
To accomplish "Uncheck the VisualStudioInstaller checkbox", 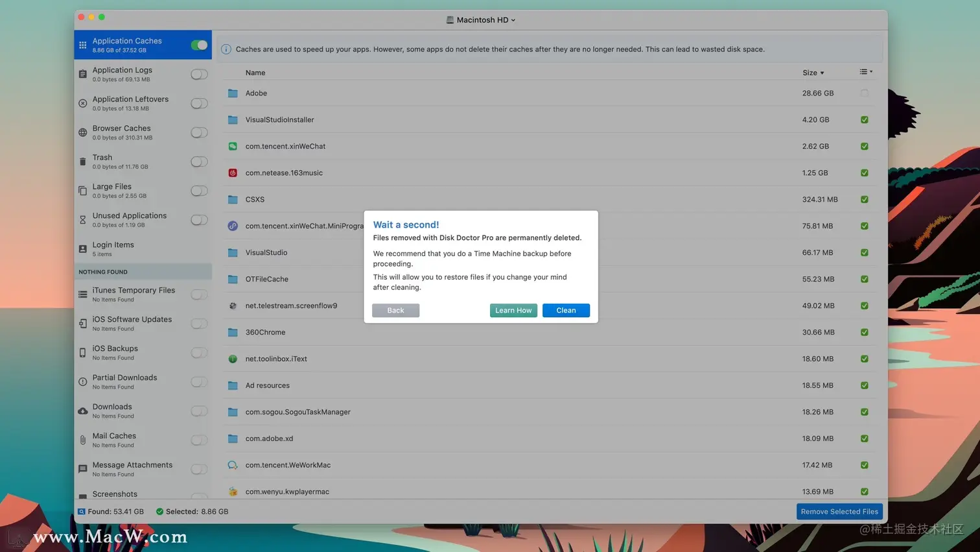I will click(x=865, y=120).
